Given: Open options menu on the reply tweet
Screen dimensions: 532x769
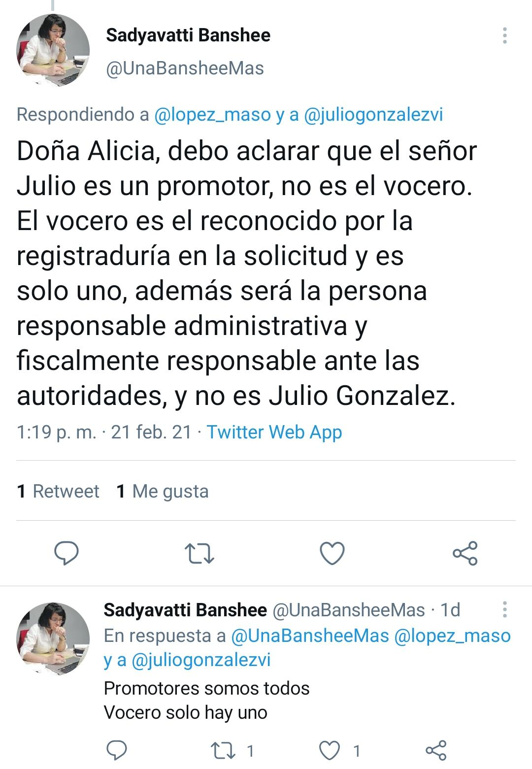Looking at the screenshot, I should (504, 609).
